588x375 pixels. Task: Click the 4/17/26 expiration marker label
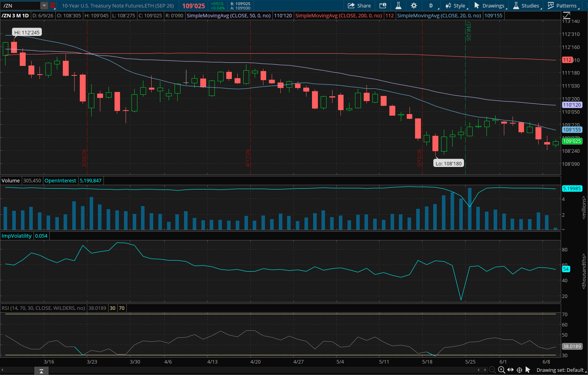248,158
